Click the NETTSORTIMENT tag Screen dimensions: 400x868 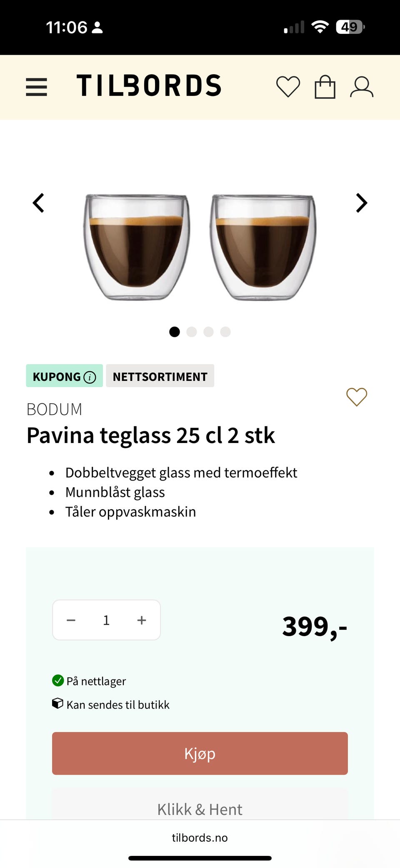160,376
